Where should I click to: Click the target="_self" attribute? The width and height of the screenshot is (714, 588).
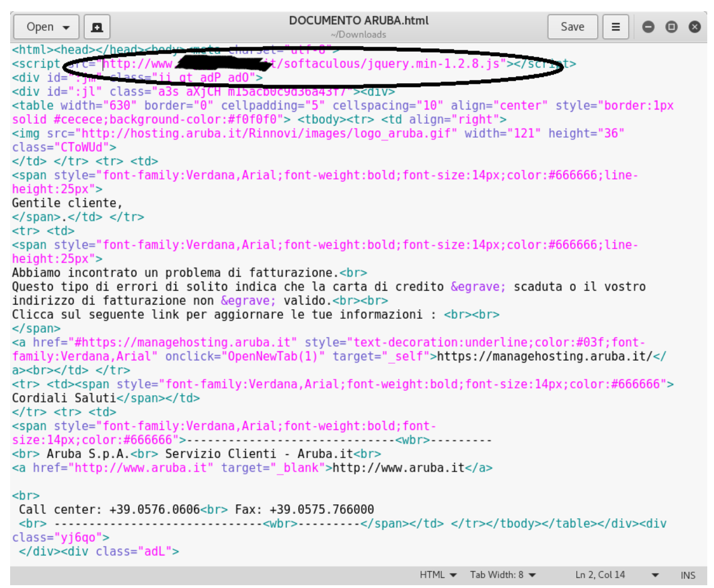(x=381, y=356)
